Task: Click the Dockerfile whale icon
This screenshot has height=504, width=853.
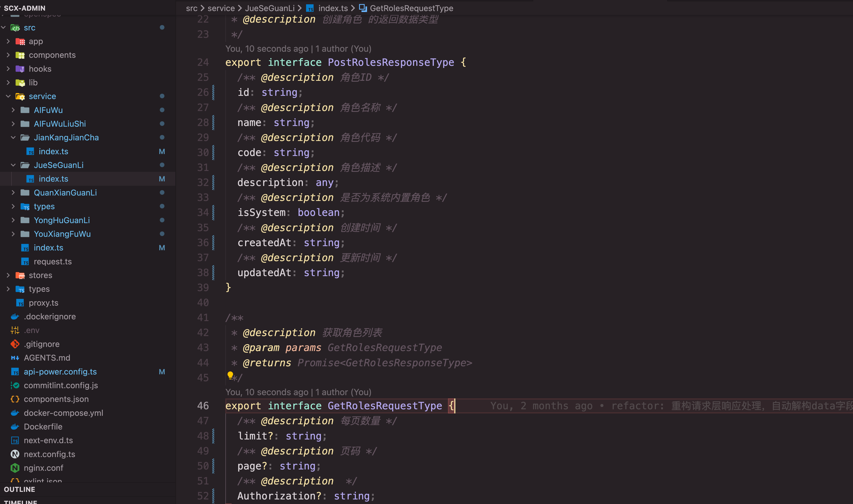Action: click(15, 427)
